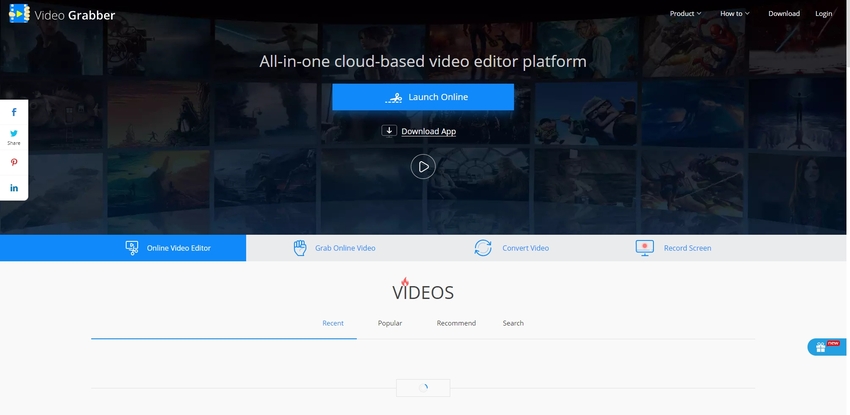850x415 pixels.
Task: Share page on Facebook
Action: (14, 112)
